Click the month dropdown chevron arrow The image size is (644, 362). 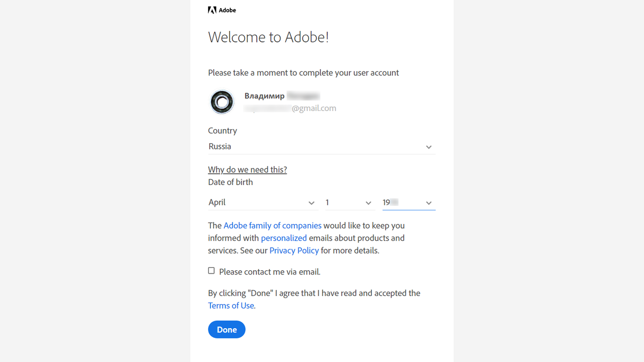(x=312, y=203)
